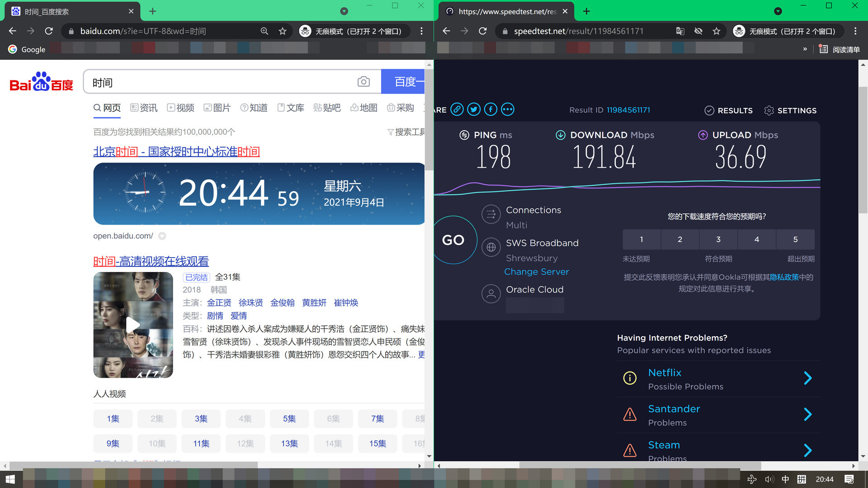Open more sharing options ellipsis icon
This screenshot has width=868, height=488.
click(508, 109)
